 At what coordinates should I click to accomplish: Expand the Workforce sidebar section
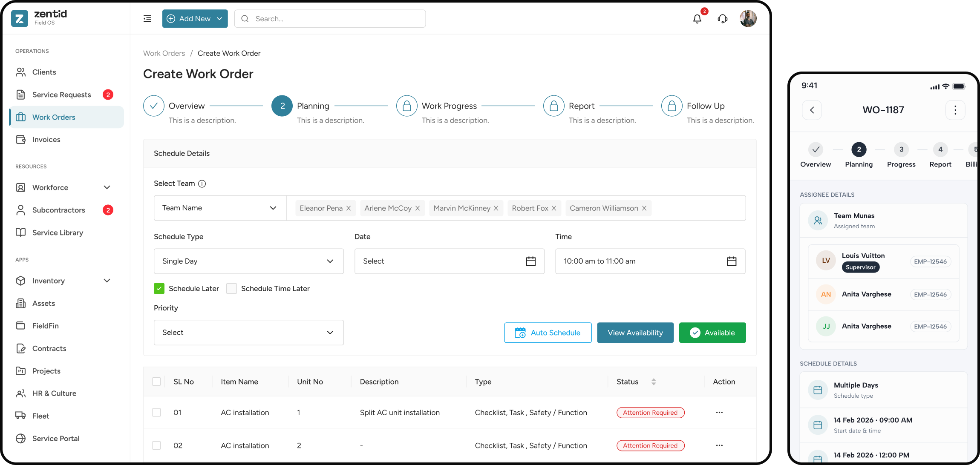pos(107,187)
